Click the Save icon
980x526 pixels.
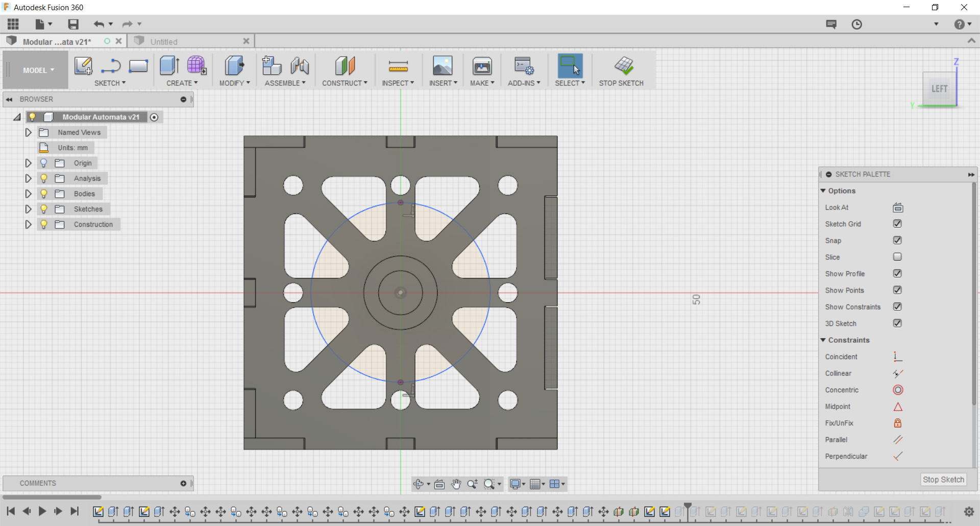tap(73, 24)
